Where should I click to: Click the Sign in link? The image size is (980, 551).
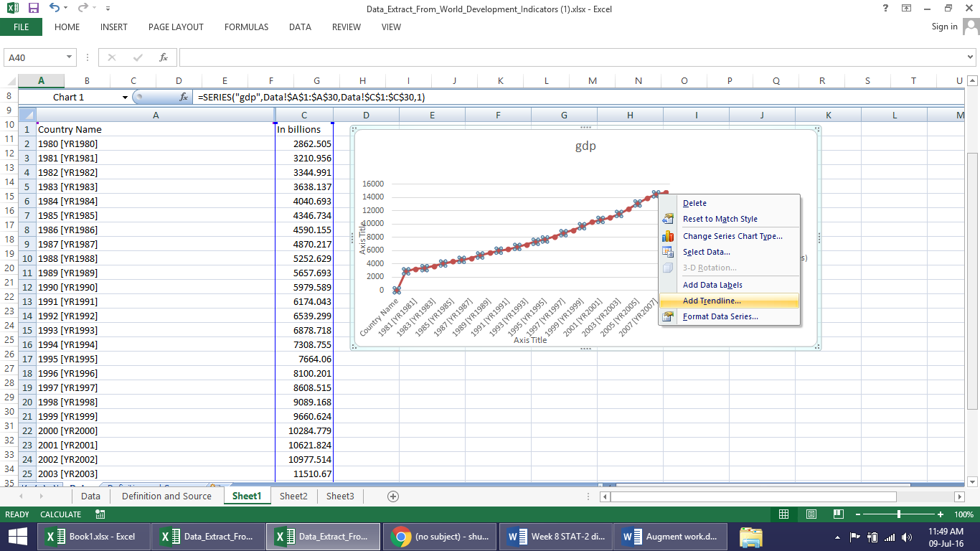pos(944,27)
